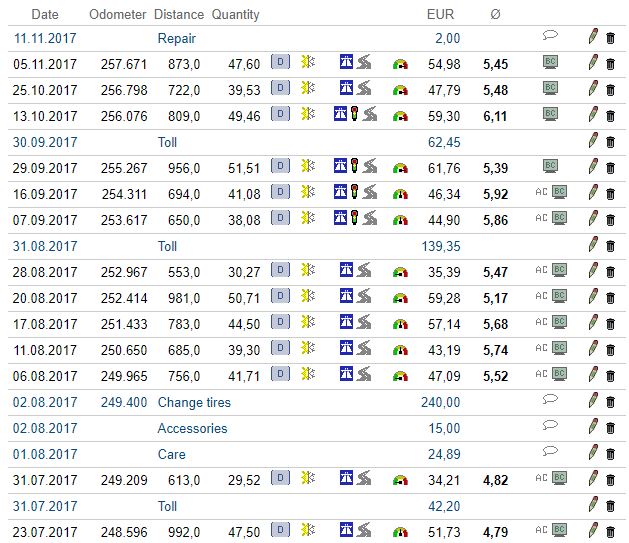This screenshot has height=543, width=629.
Task: Click country road icon on 20.08.2017 row
Action: (367, 297)
